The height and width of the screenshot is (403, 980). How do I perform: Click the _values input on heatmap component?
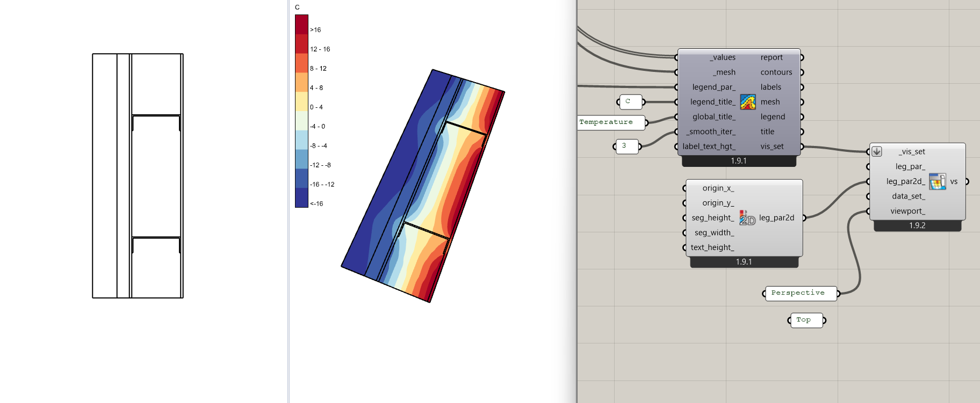coord(723,57)
